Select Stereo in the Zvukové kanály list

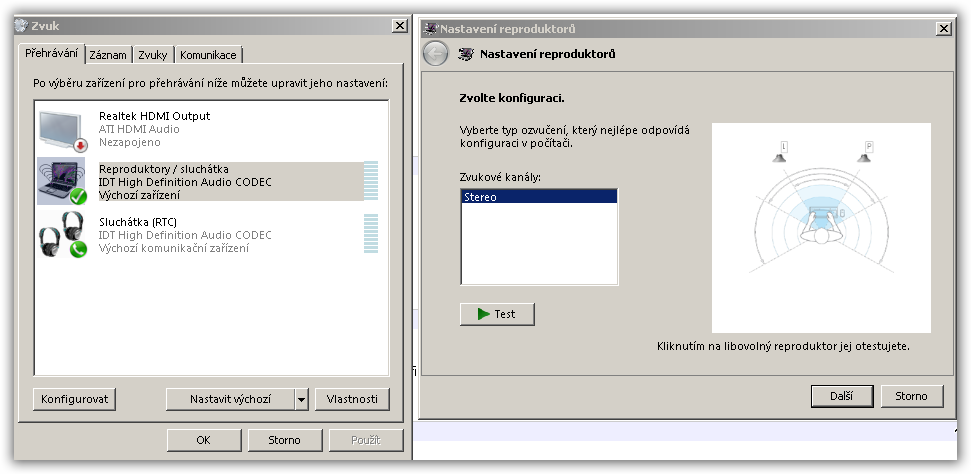(x=538, y=197)
